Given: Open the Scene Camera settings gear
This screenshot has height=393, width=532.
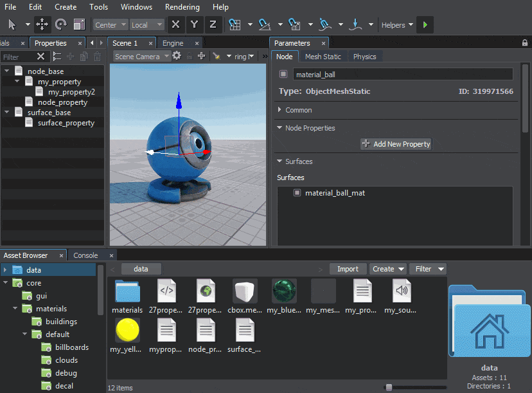Looking at the screenshot, I should coord(177,56).
